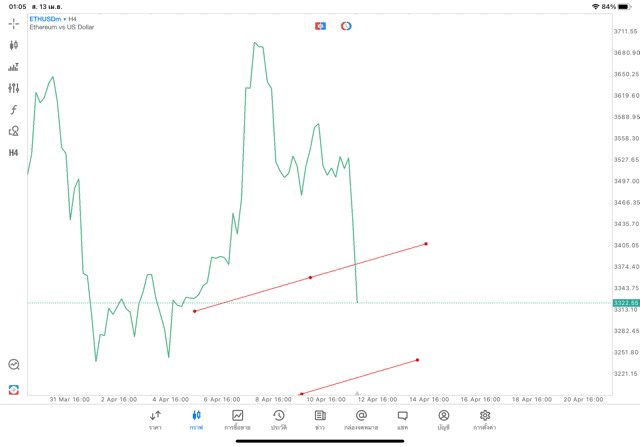
Task: Open chart settings sliders icon
Action: pyautogui.click(x=14, y=88)
